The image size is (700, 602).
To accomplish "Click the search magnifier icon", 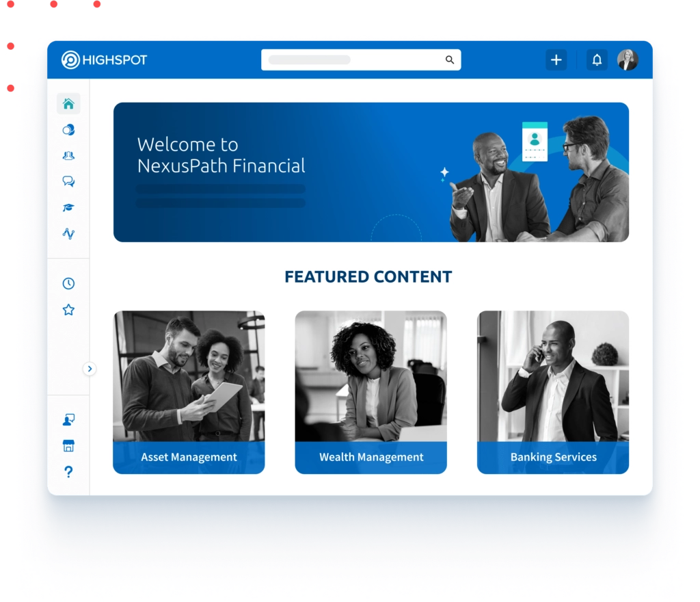I will tap(450, 60).
